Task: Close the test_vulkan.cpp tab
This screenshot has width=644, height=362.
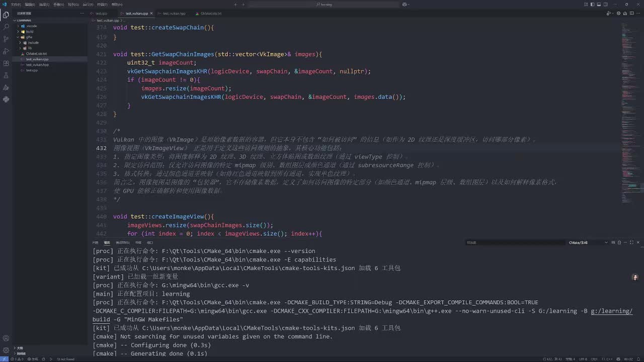Action: pos(151,14)
